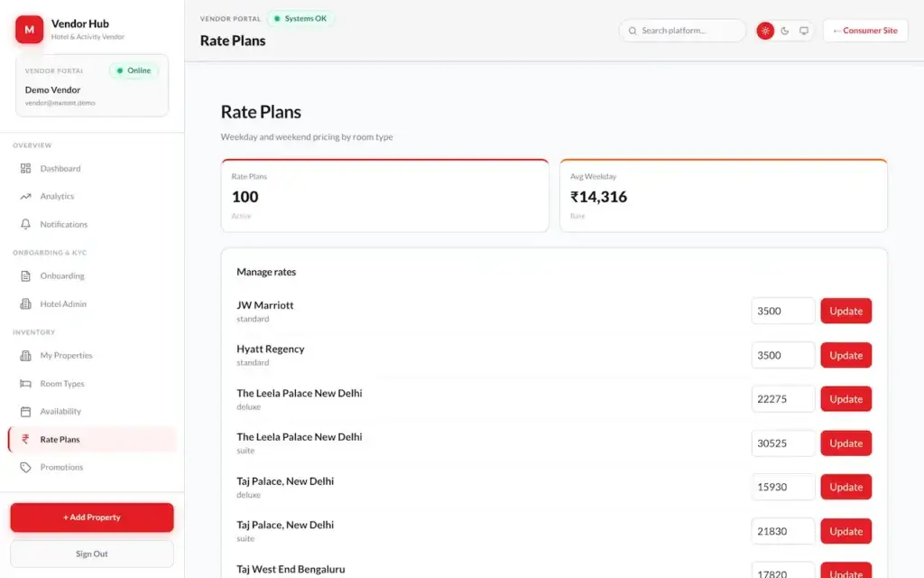This screenshot has width=924, height=578.
Task: Navigate to Hotel Admin
Action: 92,303
